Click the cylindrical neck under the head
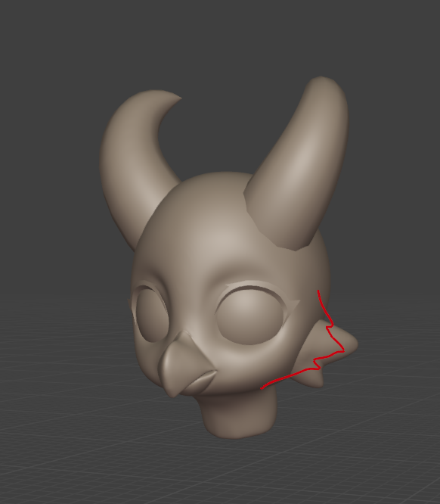Image resolution: width=440 pixels, height=504 pixels. point(239,415)
